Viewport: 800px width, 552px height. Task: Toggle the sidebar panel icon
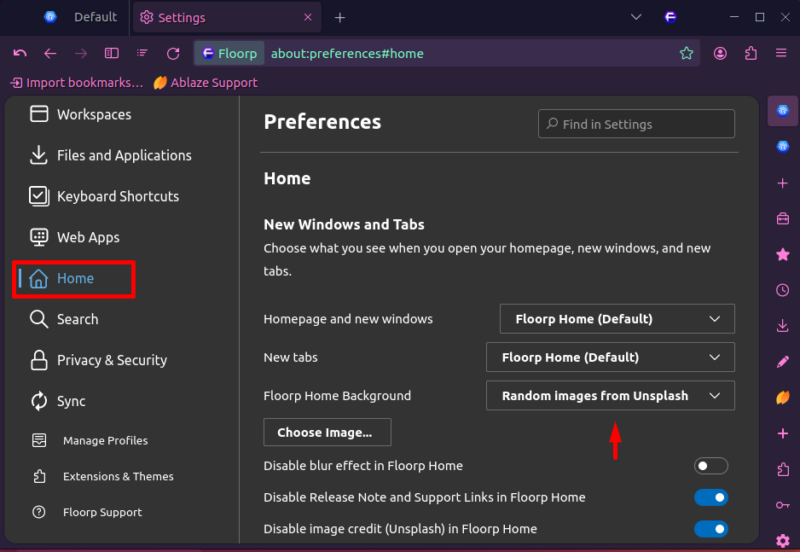coord(112,53)
